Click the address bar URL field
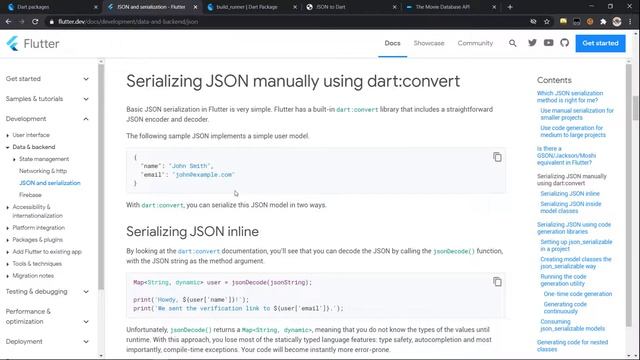The width and height of the screenshot is (640, 360). pos(286,22)
